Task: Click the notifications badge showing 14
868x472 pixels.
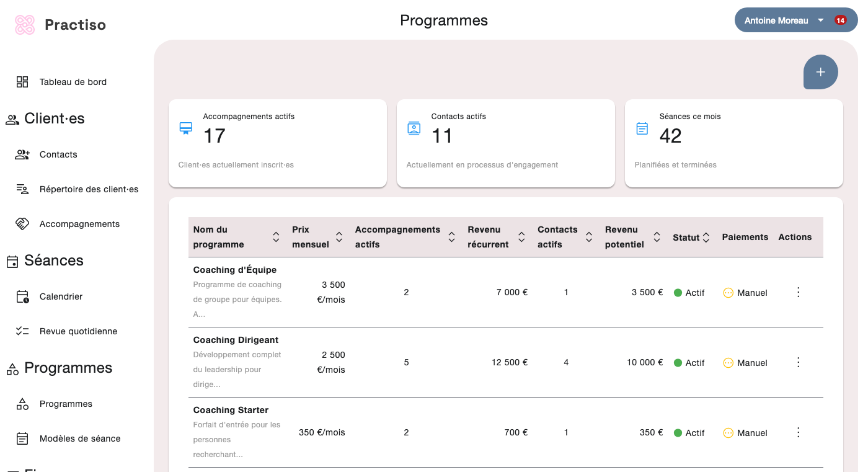Action: click(841, 20)
